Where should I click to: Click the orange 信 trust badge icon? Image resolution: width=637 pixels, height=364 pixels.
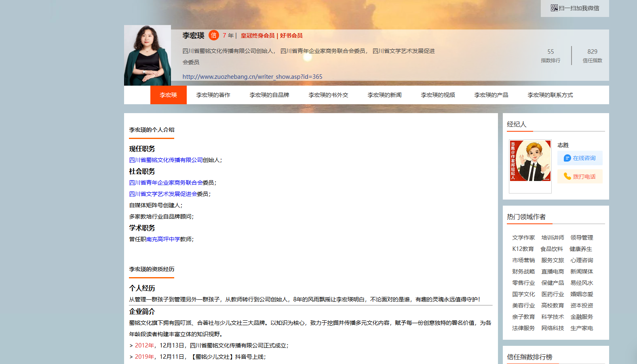pos(213,36)
